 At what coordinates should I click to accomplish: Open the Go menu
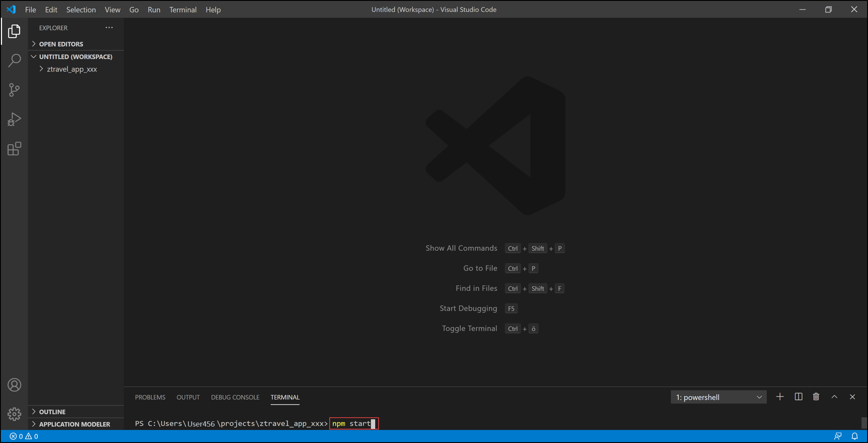134,10
